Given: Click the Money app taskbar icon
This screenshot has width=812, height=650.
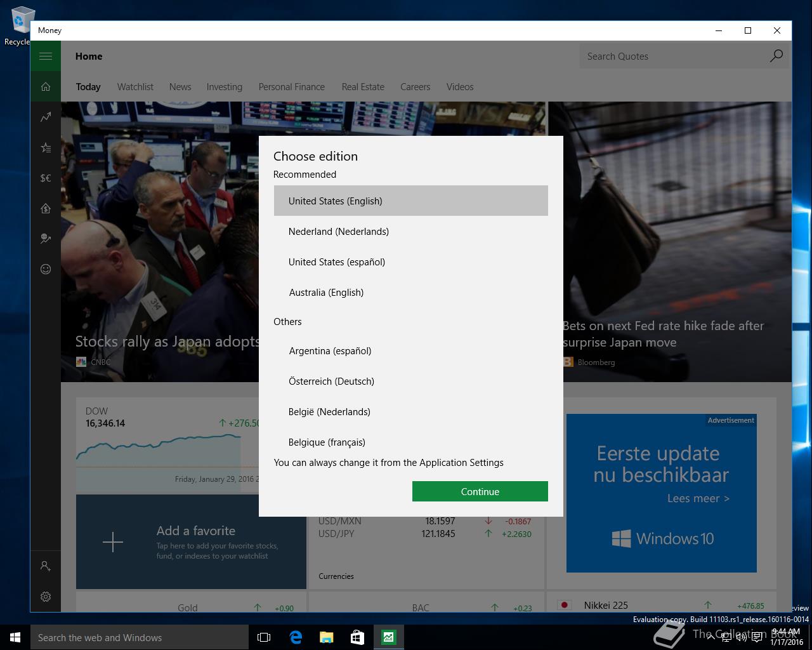Looking at the screenshot, I should [388, 637].
